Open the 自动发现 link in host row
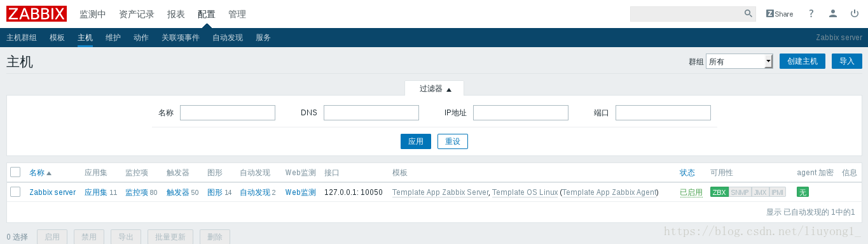This screenshot has height=244, width=868. 255,192
